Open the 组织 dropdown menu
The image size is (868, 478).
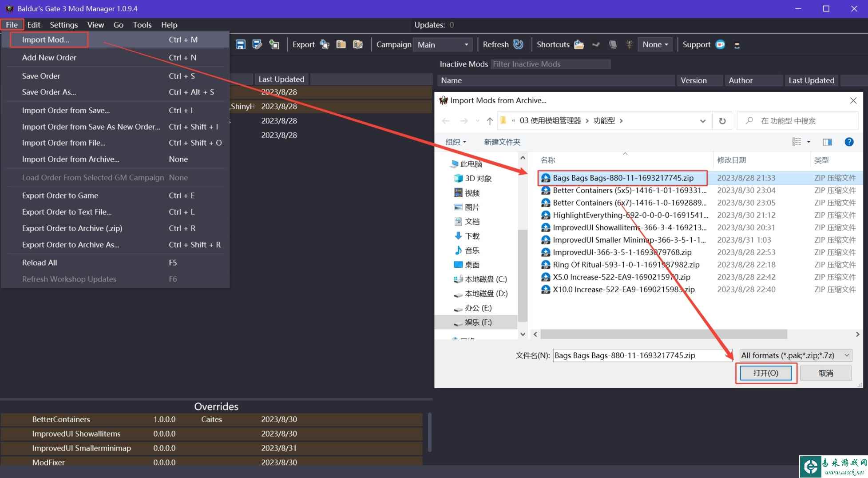[x=456, y=142]
